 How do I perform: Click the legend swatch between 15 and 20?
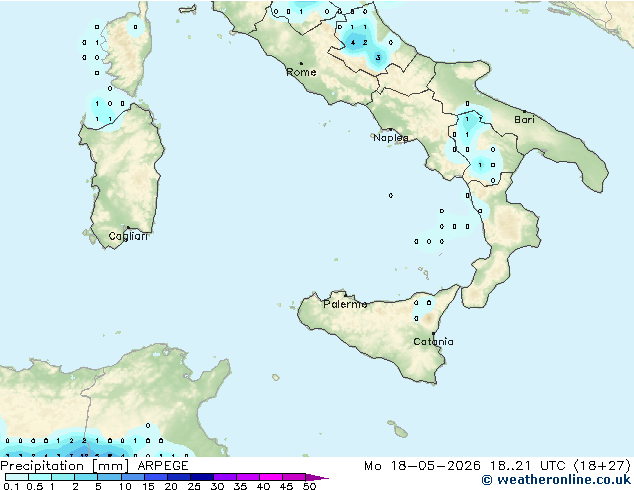[x=156, y=477]
